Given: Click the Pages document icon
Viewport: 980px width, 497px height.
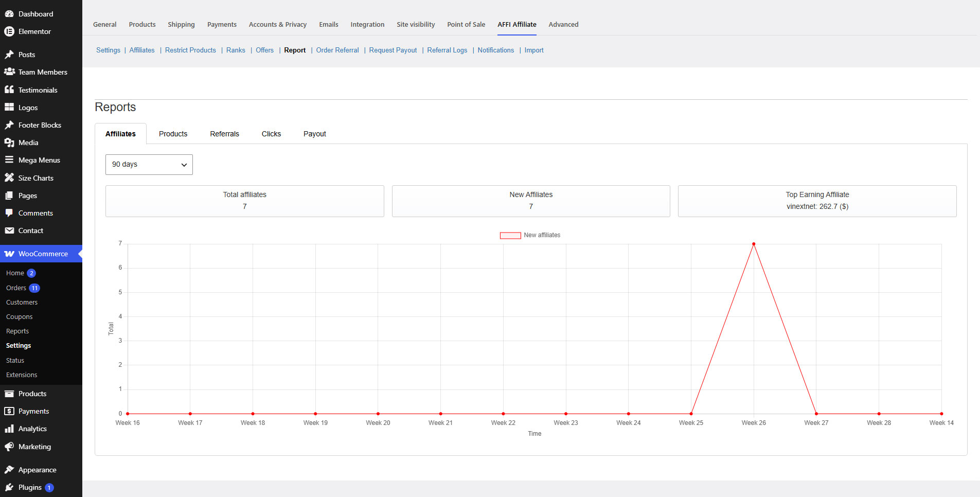Looking at the screenshot, I should point(9,196).
